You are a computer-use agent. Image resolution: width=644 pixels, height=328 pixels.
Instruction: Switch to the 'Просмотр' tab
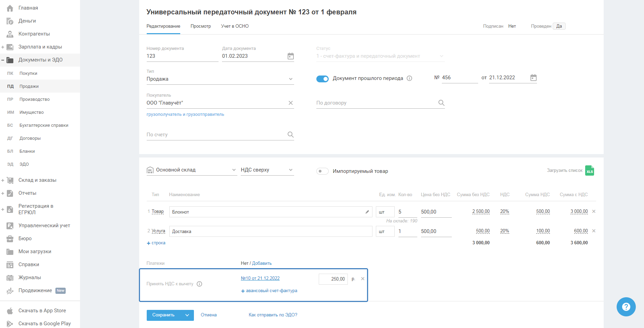[200, 26]
